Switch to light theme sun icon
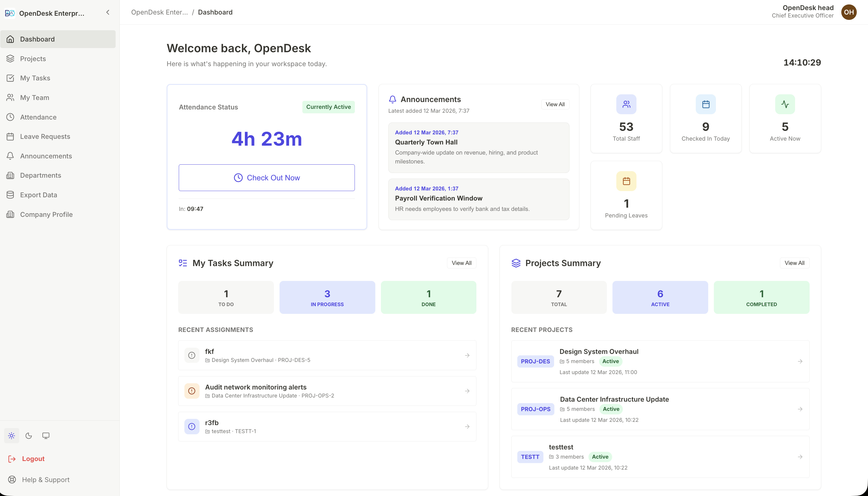Image resolution: width=868 pixels, height=496 pixels. tap(12, 436)
